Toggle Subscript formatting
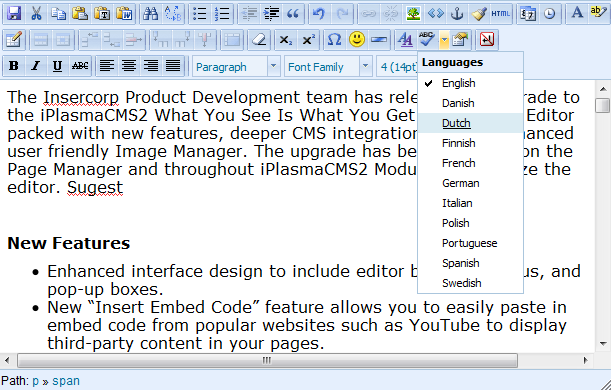Viewport: 611px width, 390px height. coord(286,40)
